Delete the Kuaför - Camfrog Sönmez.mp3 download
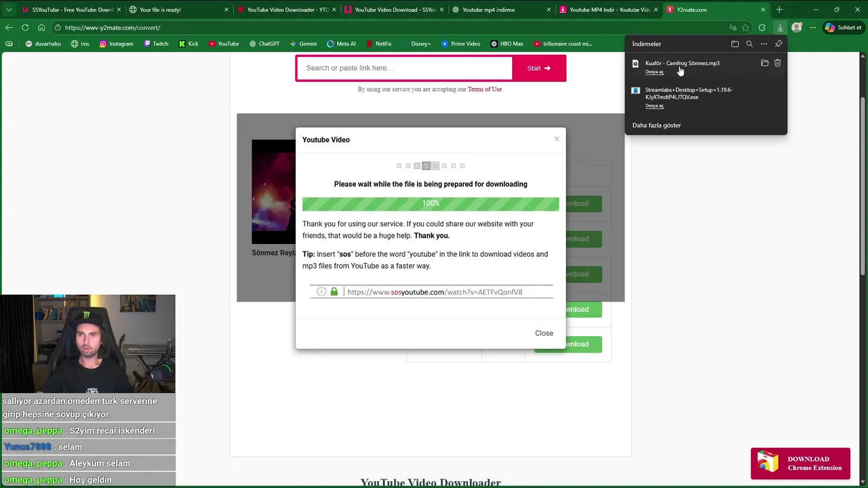The height and width of the screenshot is (488, 868). point(778,63)
